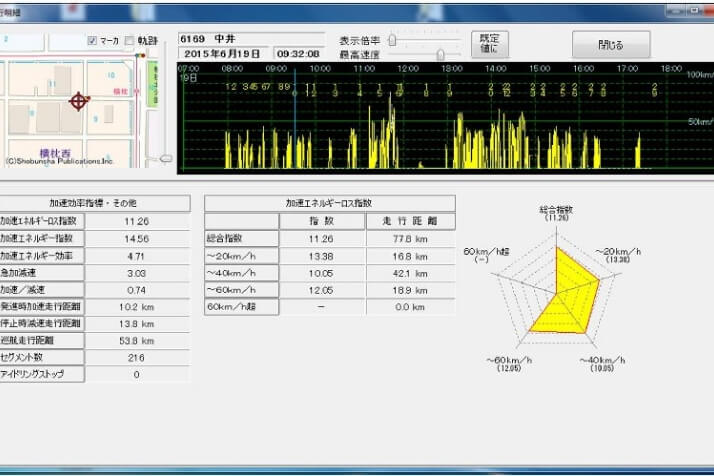Click the 閉じる button

(611, 45)
